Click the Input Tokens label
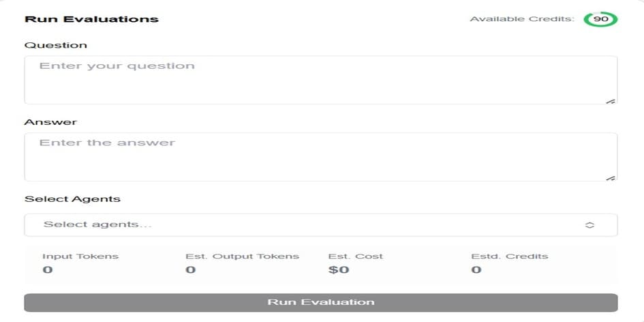This screenshot has height=322, width=644. click(x=80, y=257)
